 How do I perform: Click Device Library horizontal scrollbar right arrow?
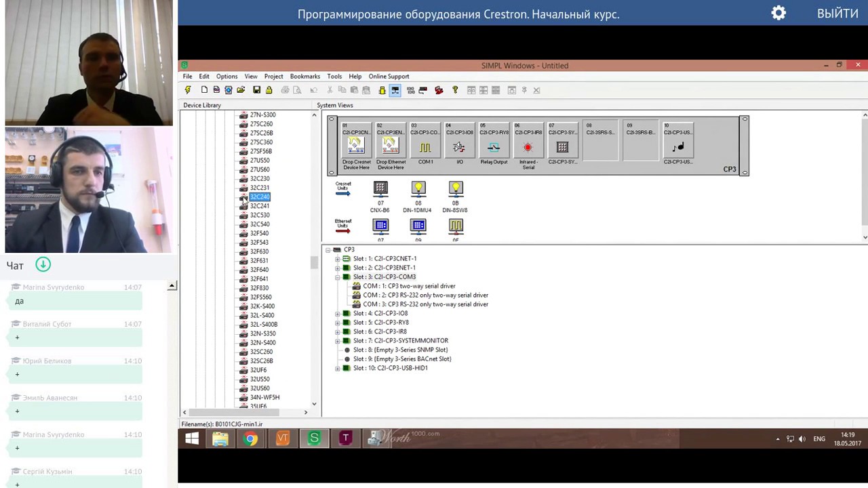point(306,412)
